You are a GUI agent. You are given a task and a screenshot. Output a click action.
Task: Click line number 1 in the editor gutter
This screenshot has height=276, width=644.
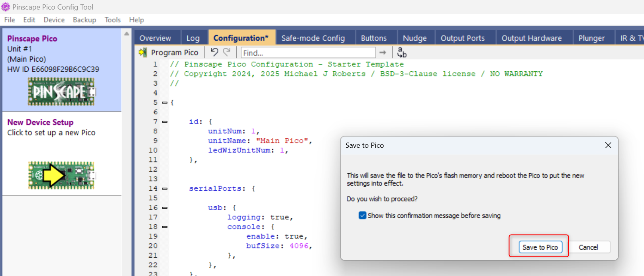155,64
